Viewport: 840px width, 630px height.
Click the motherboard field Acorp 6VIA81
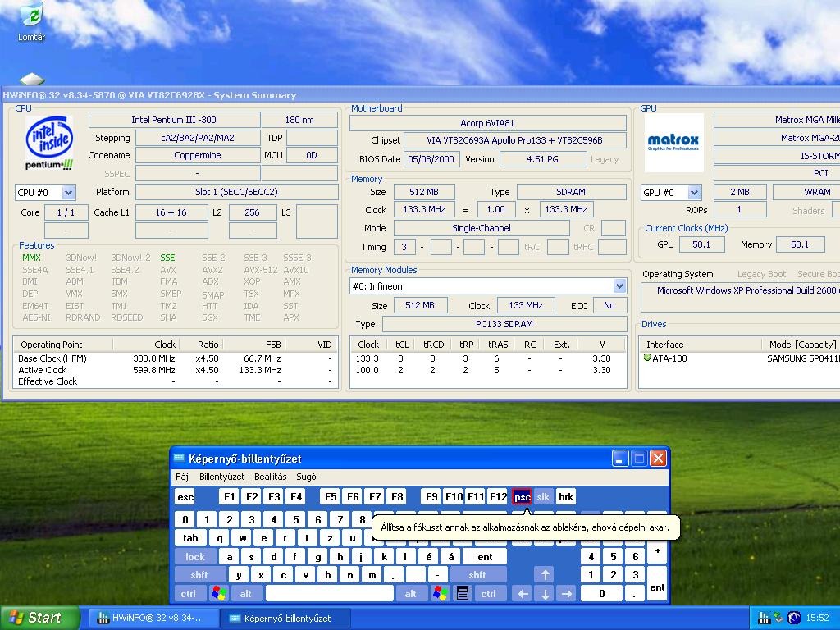pyautogui.click(x=487, y=123)
